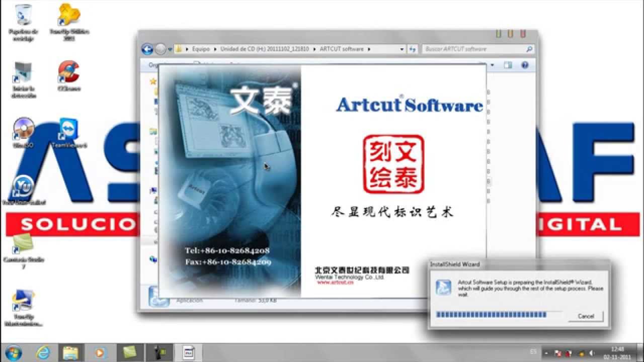Expand the address bar history dropdown
Screen dimensions: 644x362
[x=402, y=49]
